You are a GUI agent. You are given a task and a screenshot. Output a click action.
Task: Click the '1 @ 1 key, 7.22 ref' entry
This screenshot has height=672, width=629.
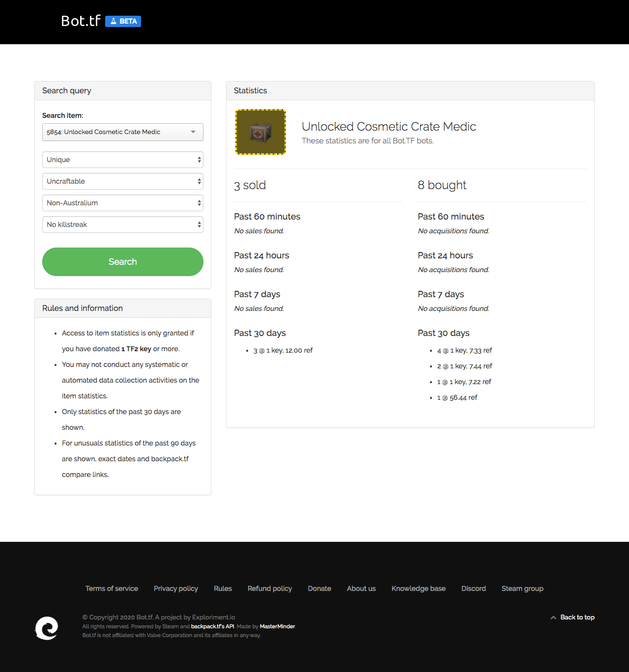click(x=464, y=382)
